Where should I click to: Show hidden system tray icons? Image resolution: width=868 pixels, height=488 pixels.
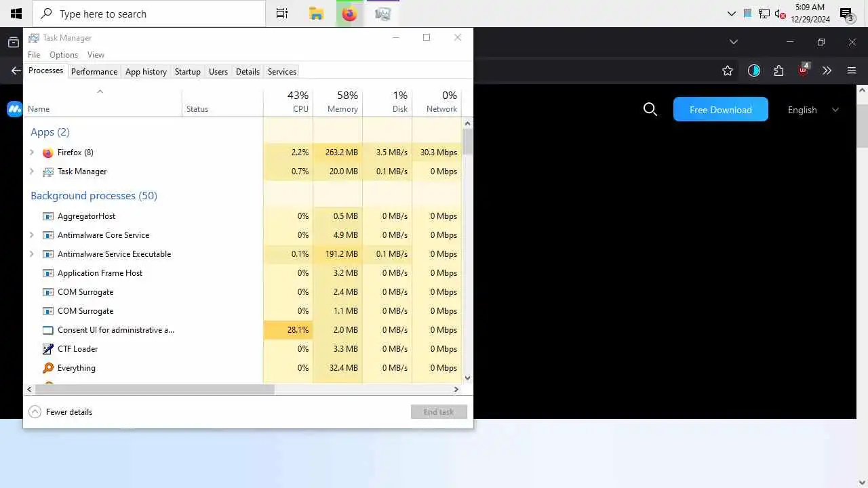(x=731, y=14)
